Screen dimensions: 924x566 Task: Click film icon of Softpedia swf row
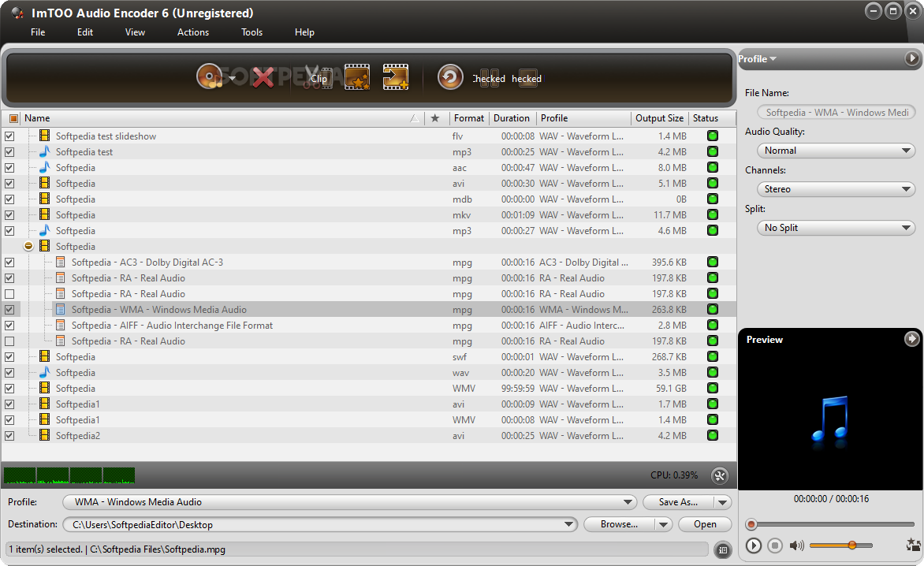44,356
